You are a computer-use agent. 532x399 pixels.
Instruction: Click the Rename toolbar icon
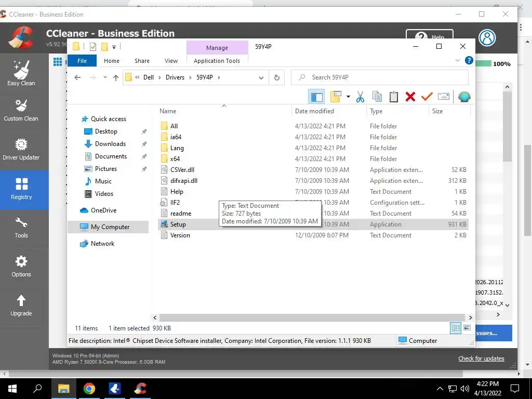click(x=444, y=97)
